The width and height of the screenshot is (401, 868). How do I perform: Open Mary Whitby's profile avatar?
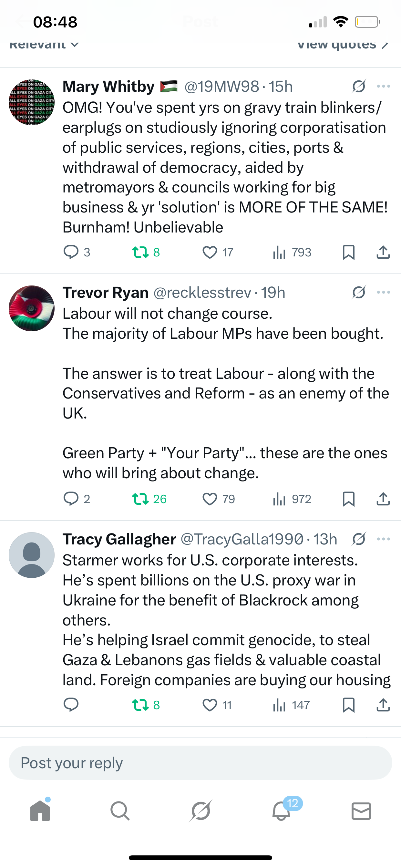[x=32, y=102]
